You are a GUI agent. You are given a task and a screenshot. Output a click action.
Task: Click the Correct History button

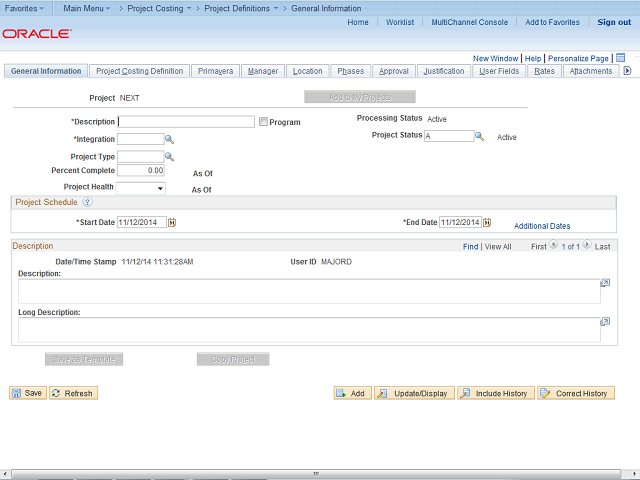pyautogui.click(x=576, y=393)
